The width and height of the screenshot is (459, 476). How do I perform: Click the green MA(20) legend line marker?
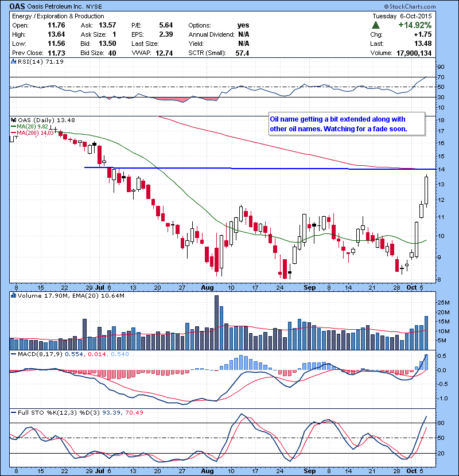point(13,126)
